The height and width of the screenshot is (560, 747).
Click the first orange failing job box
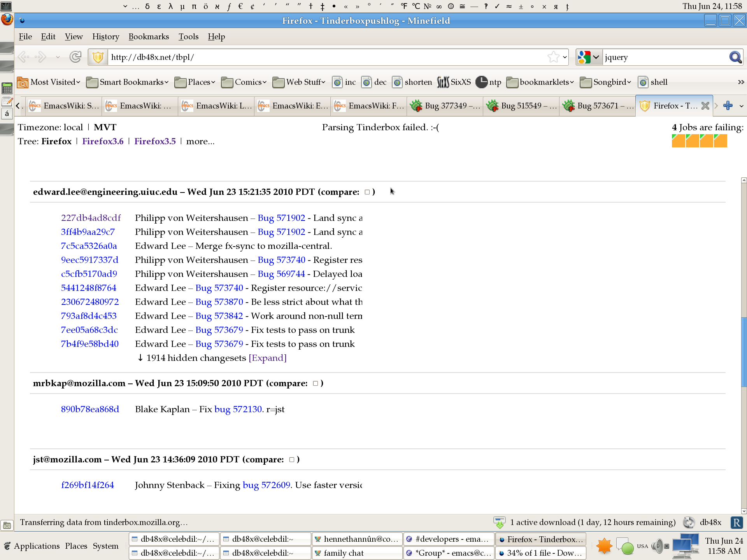point(678,141)
